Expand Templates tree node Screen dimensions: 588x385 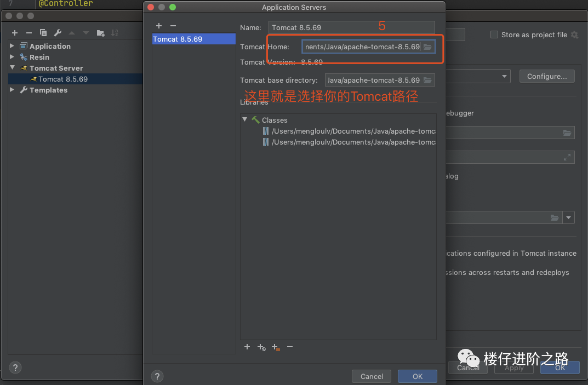(x=12, y=90)
